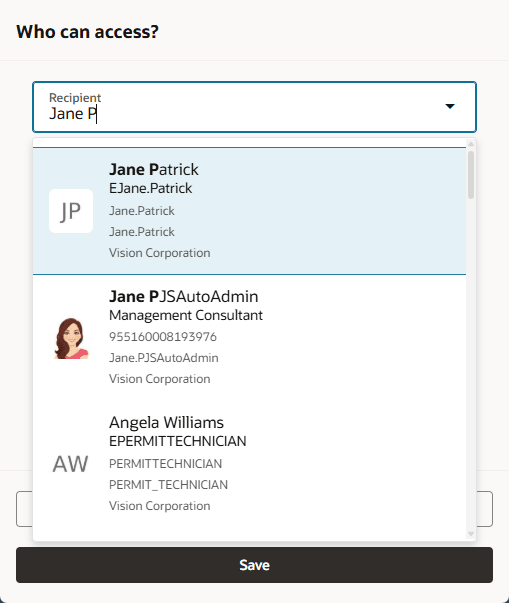Select the Jane Patrick suggestion

point(250,211)
